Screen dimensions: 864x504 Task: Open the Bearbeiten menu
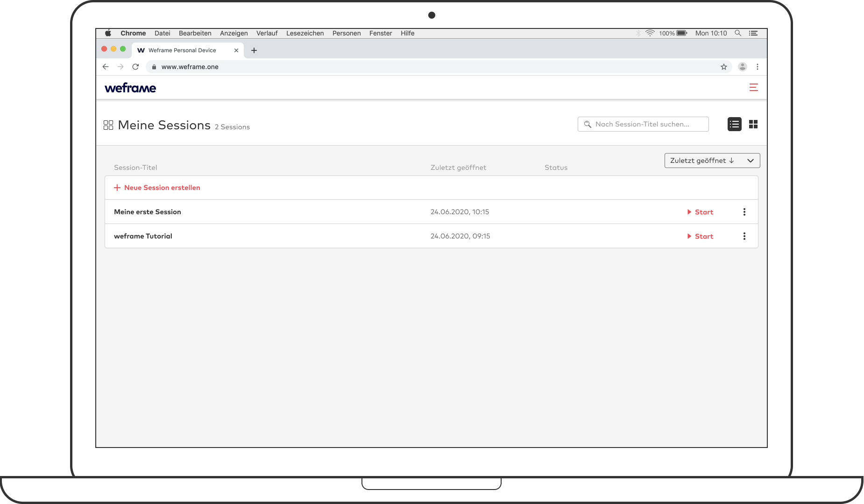click(195, 33)
